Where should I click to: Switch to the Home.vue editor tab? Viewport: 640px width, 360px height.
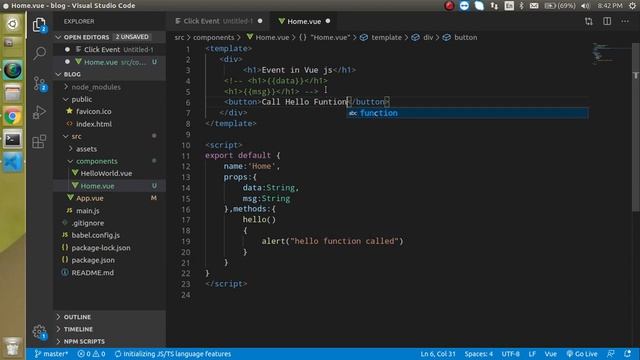coord(304,21)
